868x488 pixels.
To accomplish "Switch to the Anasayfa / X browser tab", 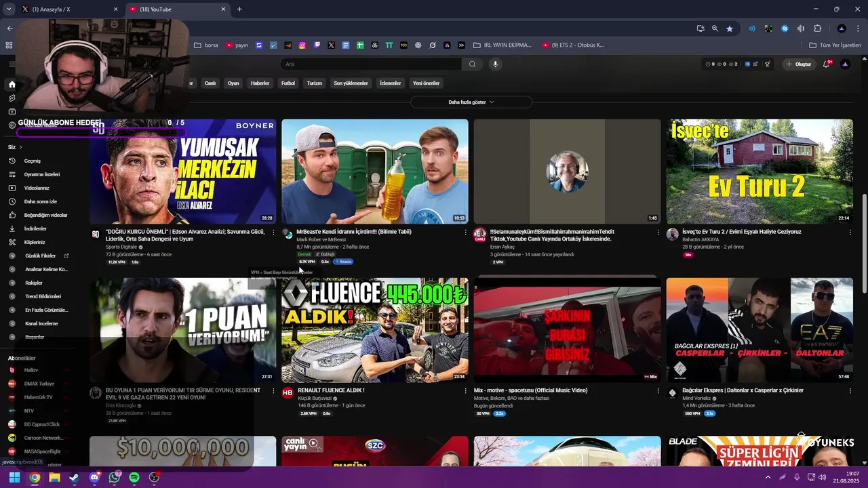I will pyautogui.click(x=70, y=9).
